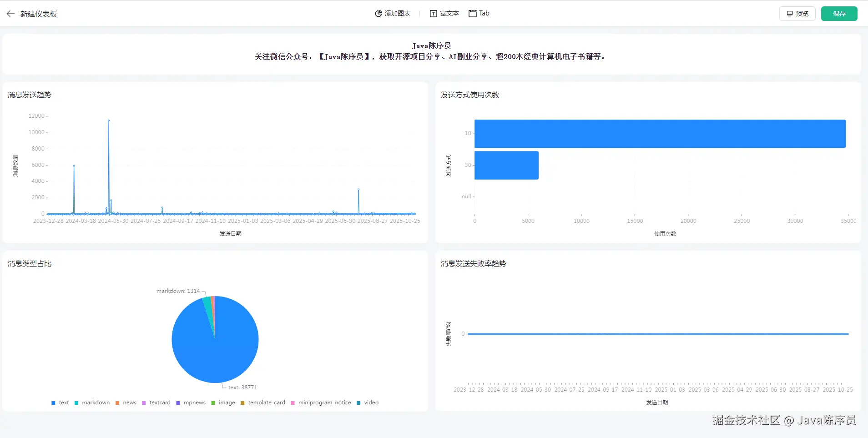Viewport: 868px width, 438px height.
Task: Select the 发送方式使用次数 chart title
Action: pyautogui.click(x=470, y=95)
